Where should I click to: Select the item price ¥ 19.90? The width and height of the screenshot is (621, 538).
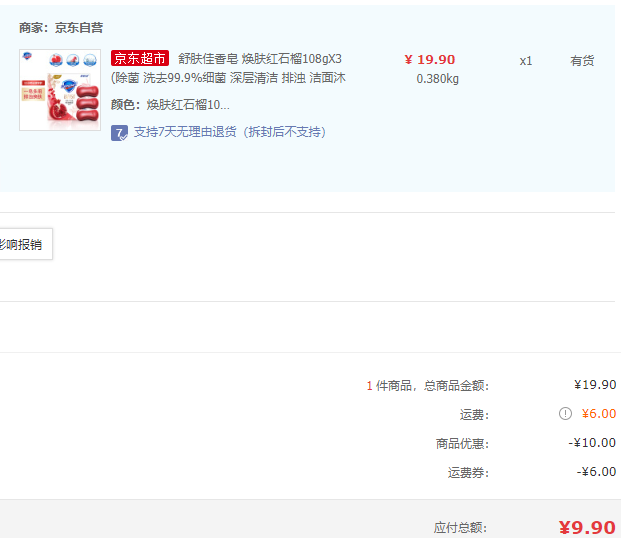[x=430, y=59]
